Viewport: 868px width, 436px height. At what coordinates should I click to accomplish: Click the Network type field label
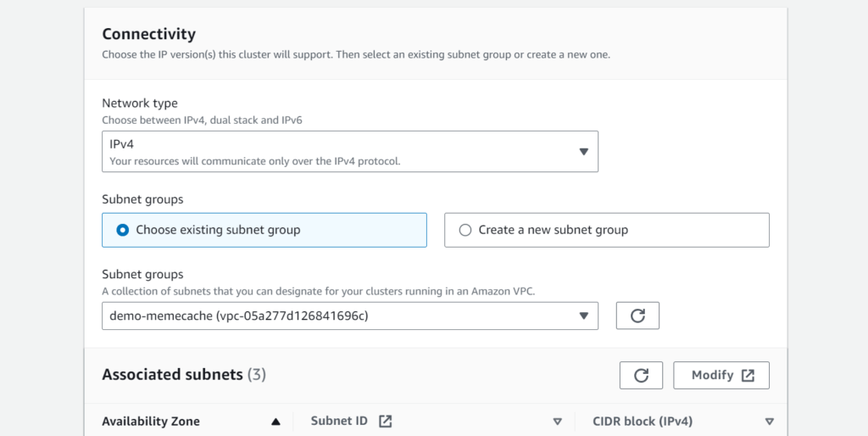[139, 103]
